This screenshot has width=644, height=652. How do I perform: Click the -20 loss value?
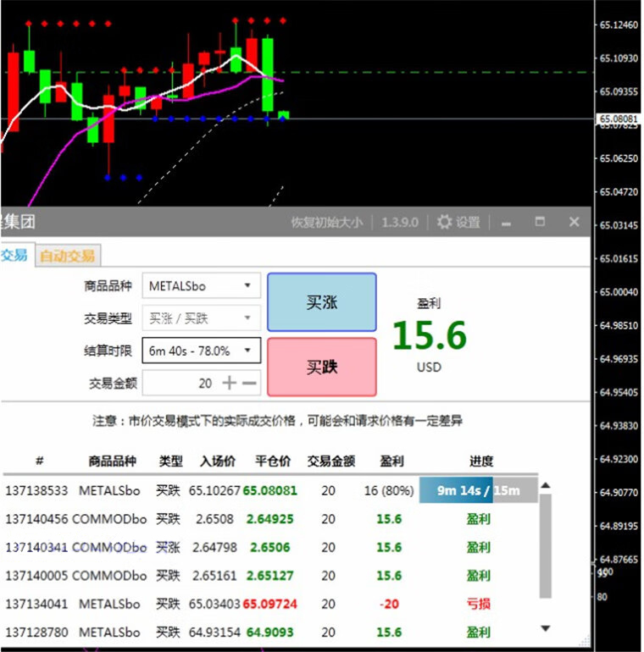[389, 604]
